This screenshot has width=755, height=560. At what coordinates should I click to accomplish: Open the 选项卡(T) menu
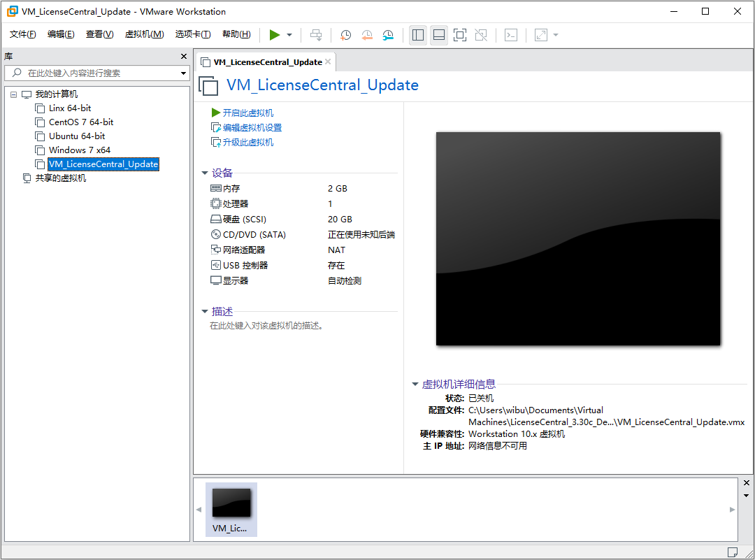coord(193,34)
